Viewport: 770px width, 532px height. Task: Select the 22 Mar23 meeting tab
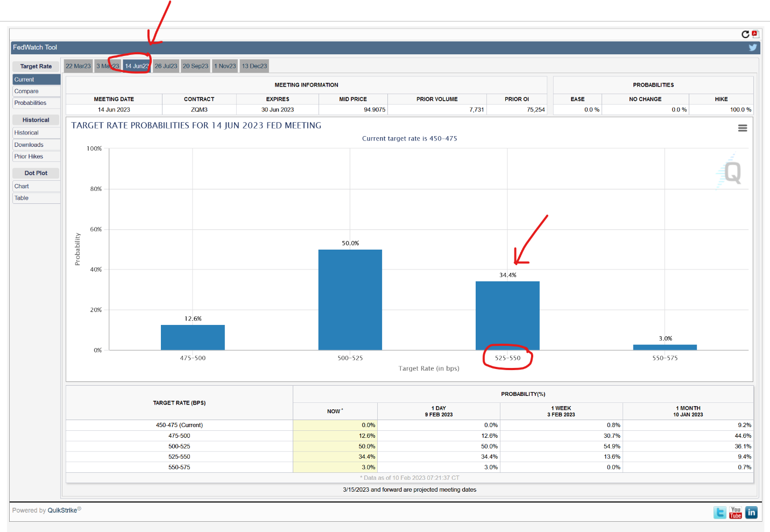(78, 66)
